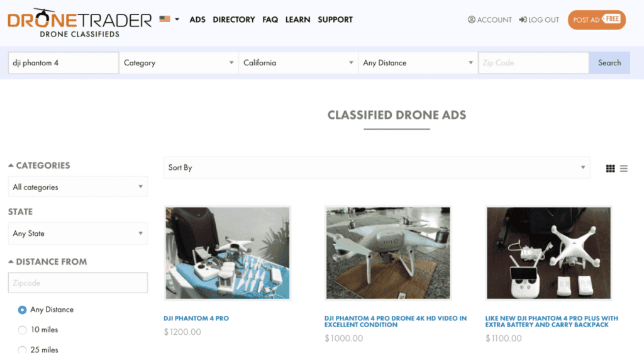Open the California state dropdown

coord(298,63)
